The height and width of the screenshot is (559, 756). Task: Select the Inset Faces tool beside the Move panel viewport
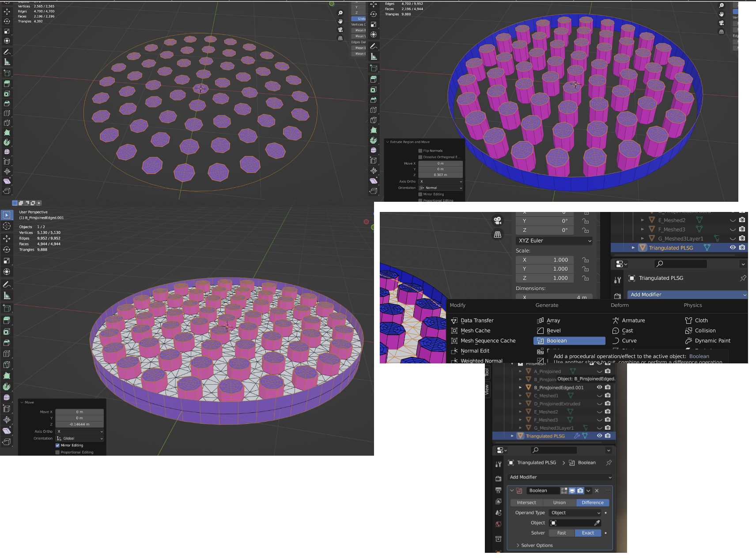coord(7,331)
